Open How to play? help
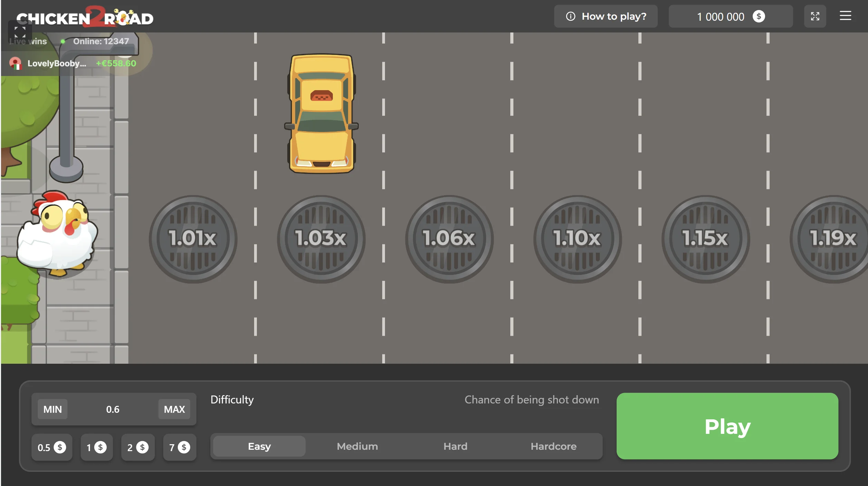 (x=606, y=16)
